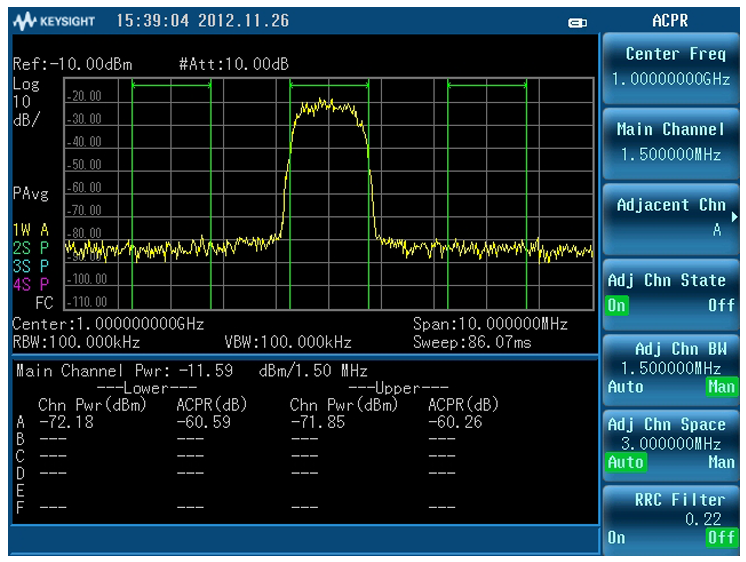The height and width of the screenshot is (562, 746).
Task: Set Adj Chn BW to Auto
Action: pos(625,387)
